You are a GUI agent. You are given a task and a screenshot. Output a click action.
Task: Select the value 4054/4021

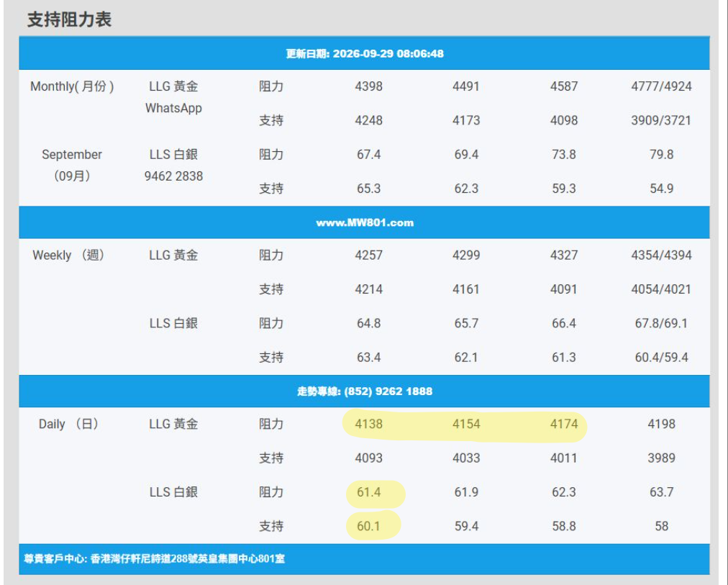pyautogui.click(x=661, y=290)
